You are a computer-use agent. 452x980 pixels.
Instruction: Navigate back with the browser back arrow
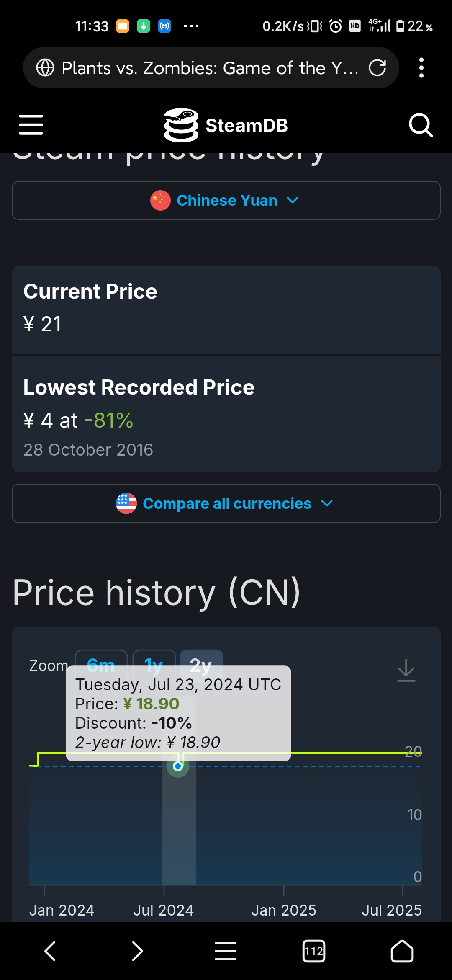[x=50, y=951]
